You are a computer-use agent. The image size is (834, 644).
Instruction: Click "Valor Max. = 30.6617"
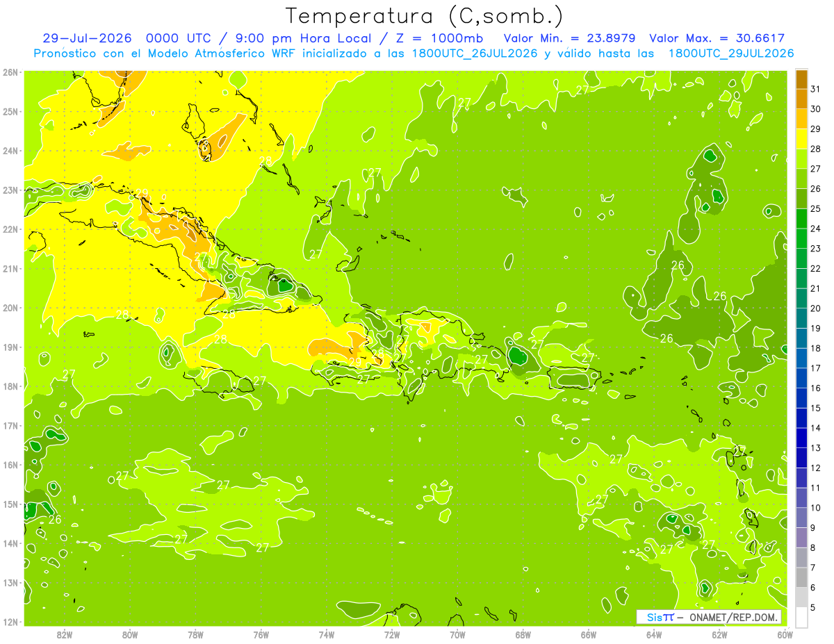click(x=718, y=38)
